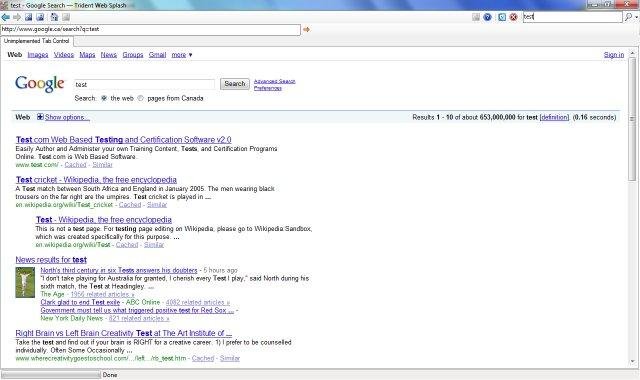Select 'the web' radio button
The width and height of the screenshot is (640, 380).
click(x=104, y=98)
